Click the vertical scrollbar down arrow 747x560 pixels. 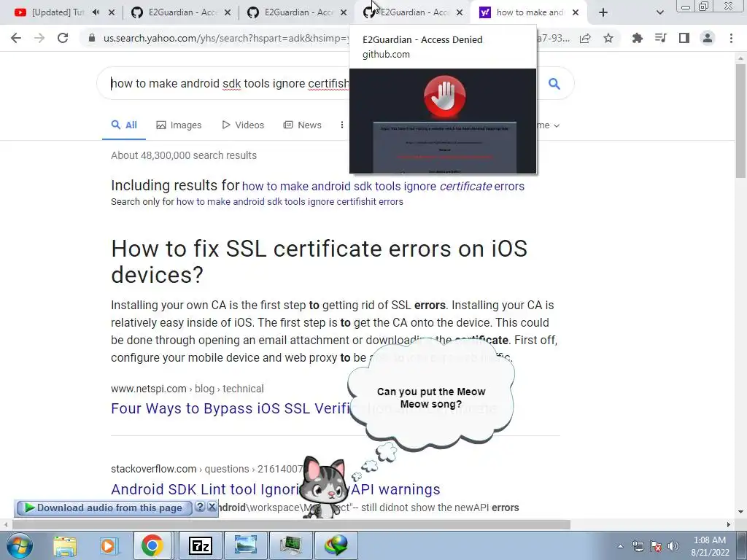(x=740, y=513)
